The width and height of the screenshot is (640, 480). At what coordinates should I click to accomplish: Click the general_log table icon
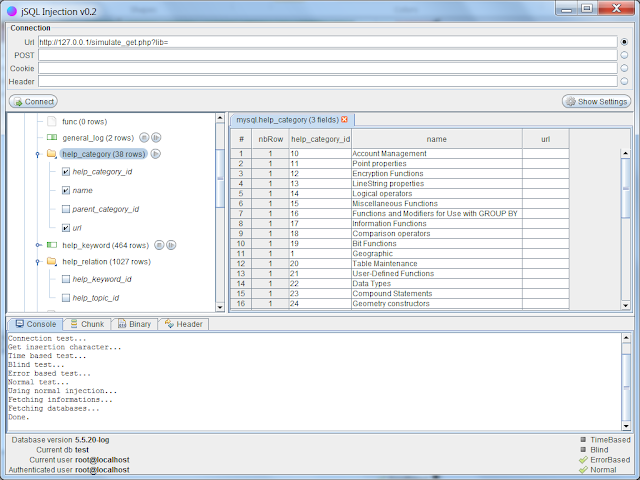(x=51, y=138)
